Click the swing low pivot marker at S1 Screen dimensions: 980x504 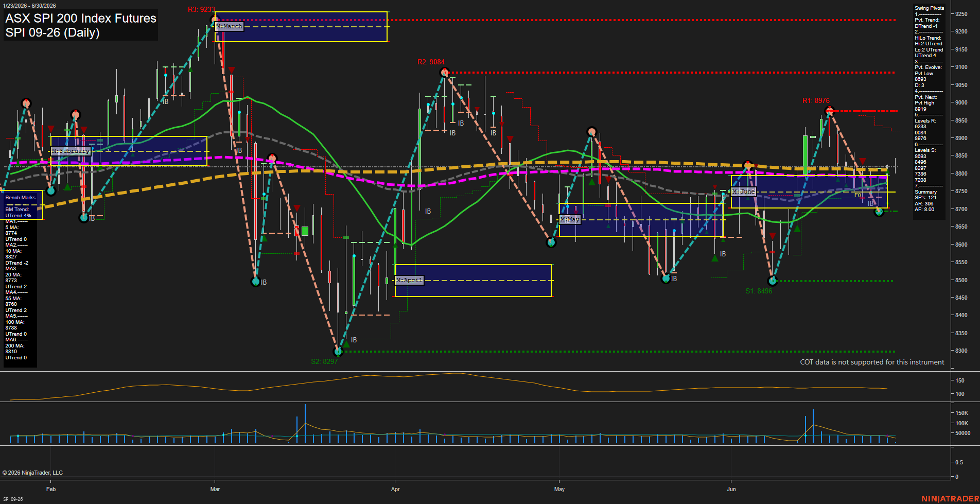[772, 281]
